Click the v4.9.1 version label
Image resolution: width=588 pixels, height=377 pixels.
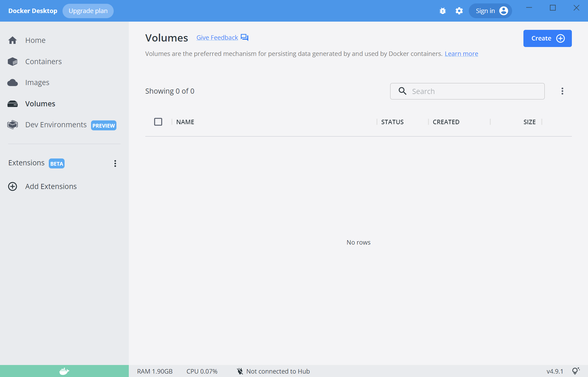555,371
